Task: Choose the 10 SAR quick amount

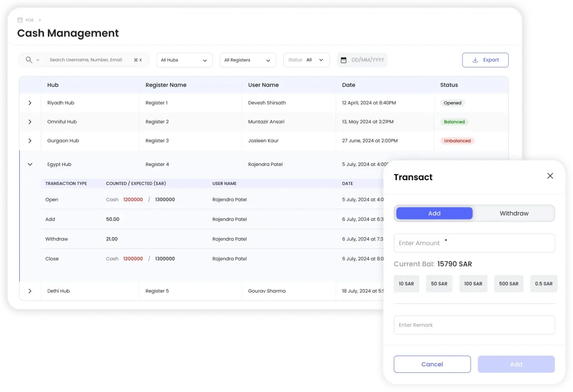Action: point(406,284)
